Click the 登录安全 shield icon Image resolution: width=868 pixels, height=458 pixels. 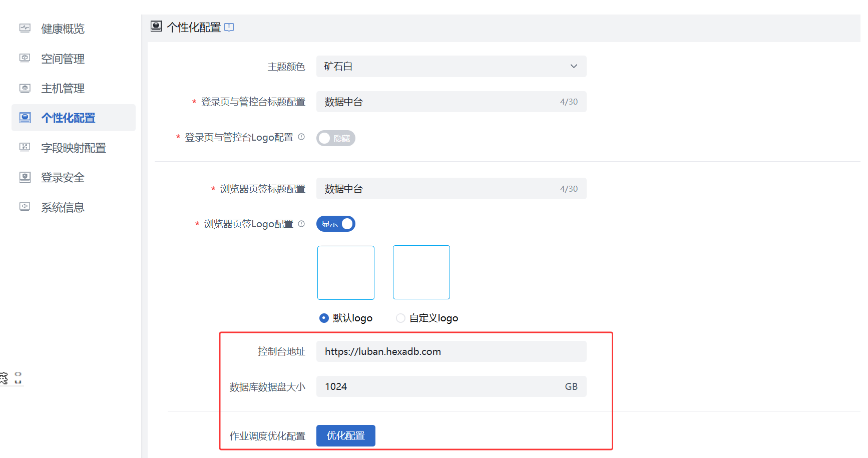coord(25,177)
